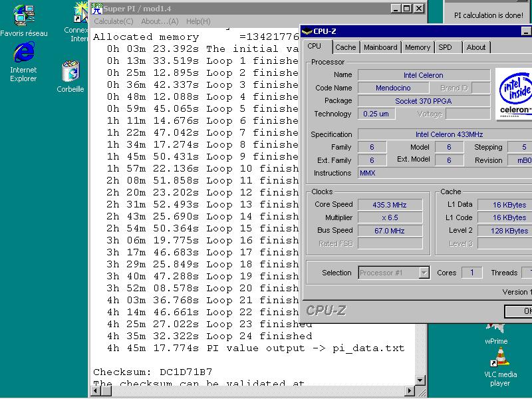Image resolution: width=532 pixels, height=399 pixels.
Task: Maximize the Super PI window
Action: click(407, 9)
